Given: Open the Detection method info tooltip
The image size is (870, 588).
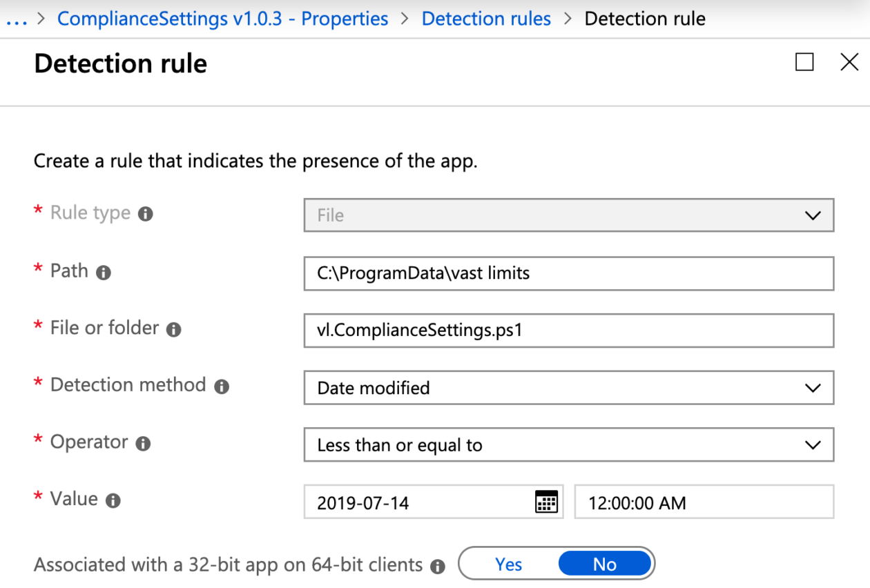Looking at the screenshot, I should pos(221,386).
